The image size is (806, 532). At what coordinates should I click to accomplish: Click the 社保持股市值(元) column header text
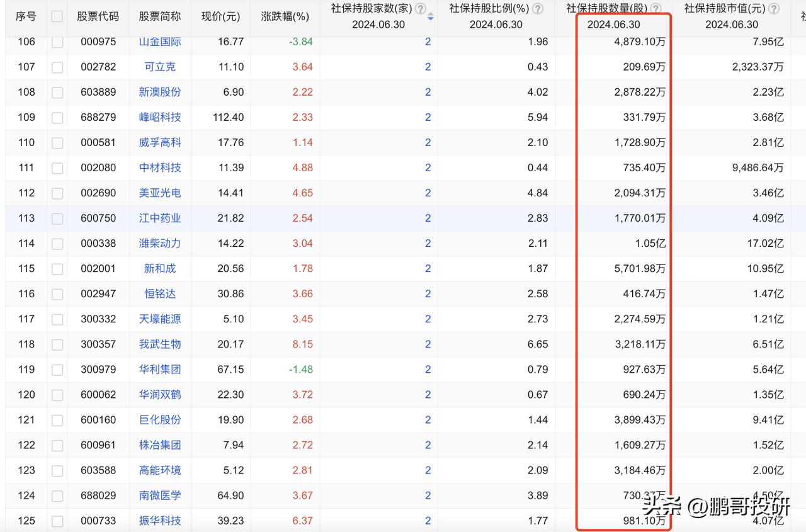point(725,9)
